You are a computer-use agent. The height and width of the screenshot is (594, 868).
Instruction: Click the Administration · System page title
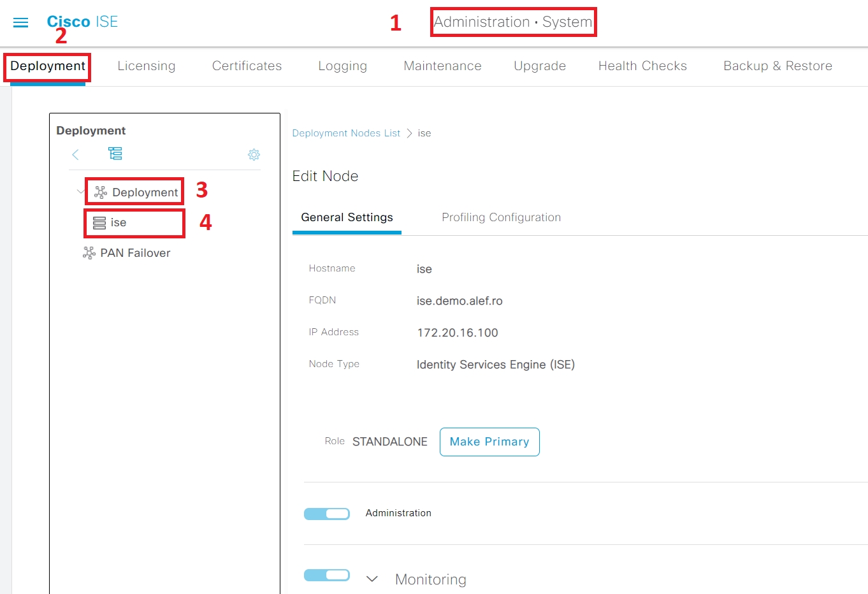pos(513,22)
